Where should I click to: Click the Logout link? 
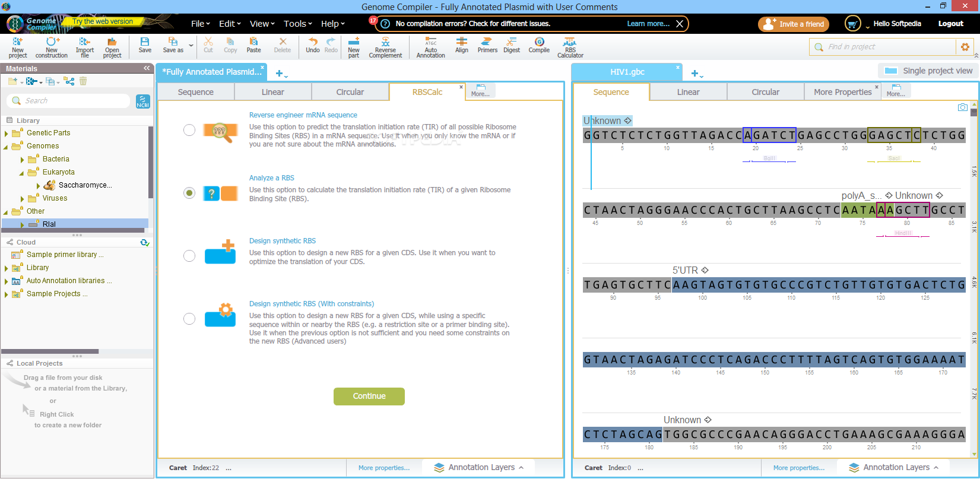[x=950, y=24]
